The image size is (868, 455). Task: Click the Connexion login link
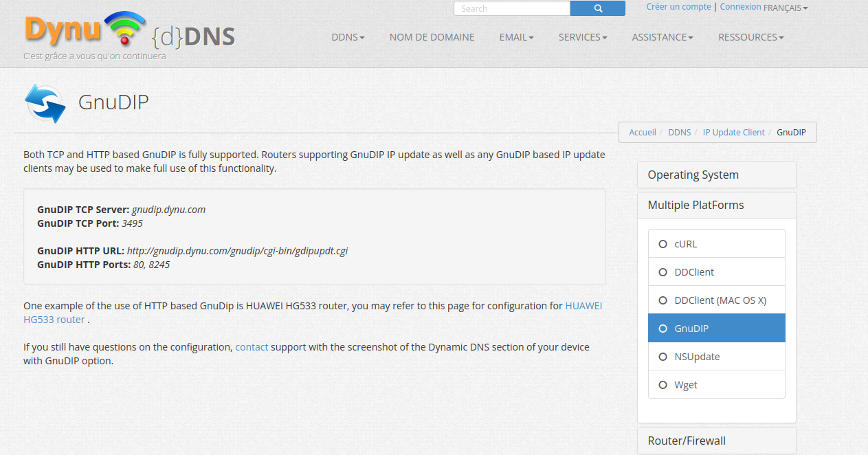(740, 7)
